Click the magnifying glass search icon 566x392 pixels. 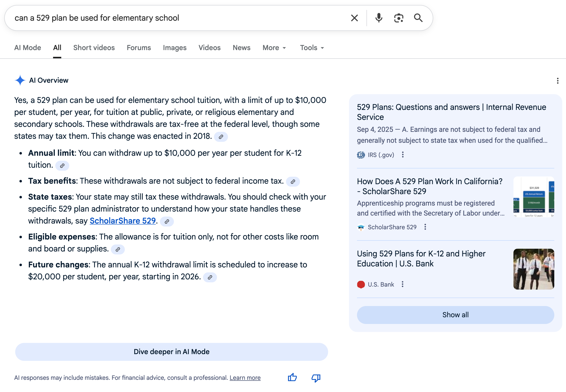[418, 18]
